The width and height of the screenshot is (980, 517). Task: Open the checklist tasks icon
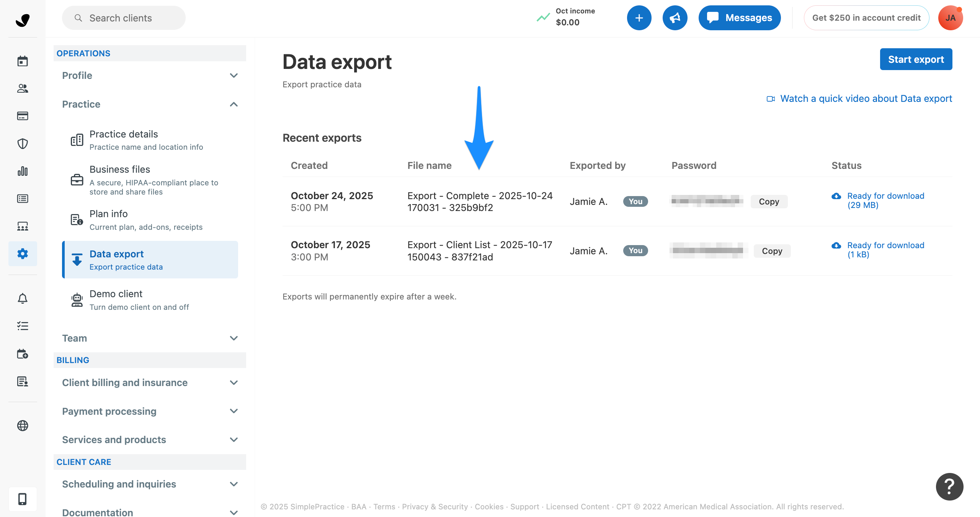pos(23,326)
